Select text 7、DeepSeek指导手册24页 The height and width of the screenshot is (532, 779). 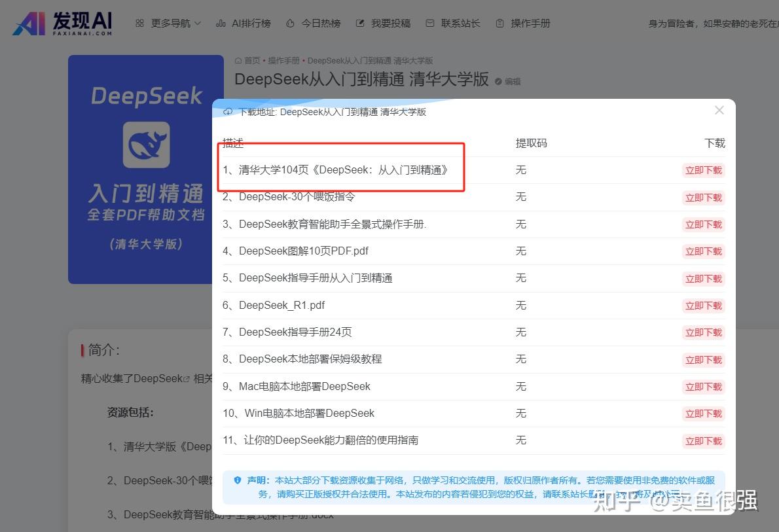pos(287,332)
